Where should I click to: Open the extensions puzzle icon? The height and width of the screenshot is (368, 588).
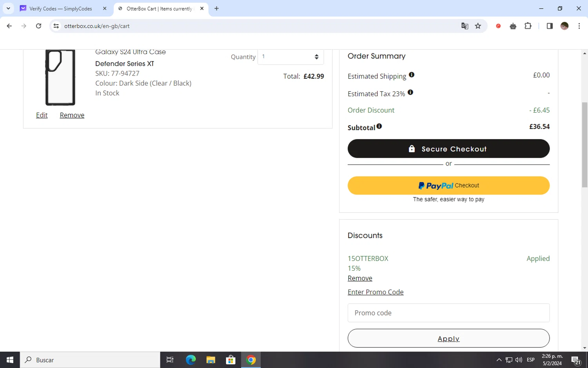pos(528,26)
